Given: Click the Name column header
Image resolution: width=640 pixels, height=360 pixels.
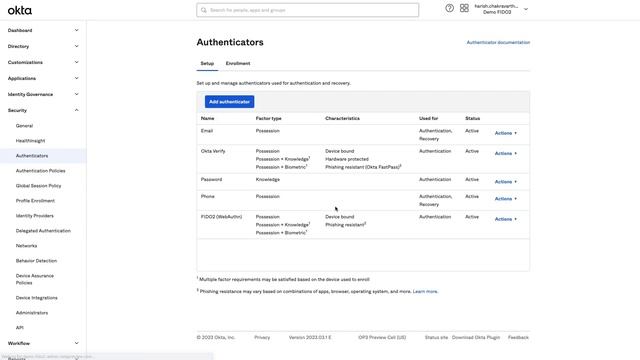Looking at the screenshot, I should (x=207, y=118).
